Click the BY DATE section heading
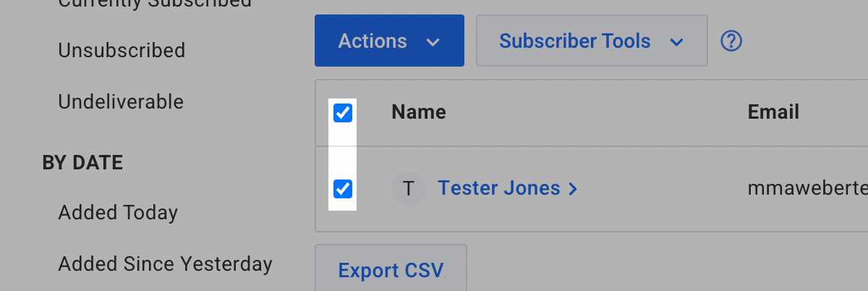This screenshot has width=868, height=291. tap(82, 163)
